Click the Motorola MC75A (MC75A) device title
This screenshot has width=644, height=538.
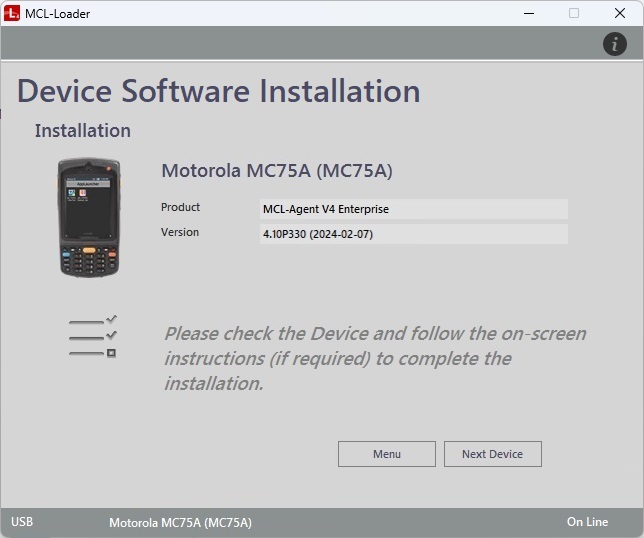coord(277,170)
